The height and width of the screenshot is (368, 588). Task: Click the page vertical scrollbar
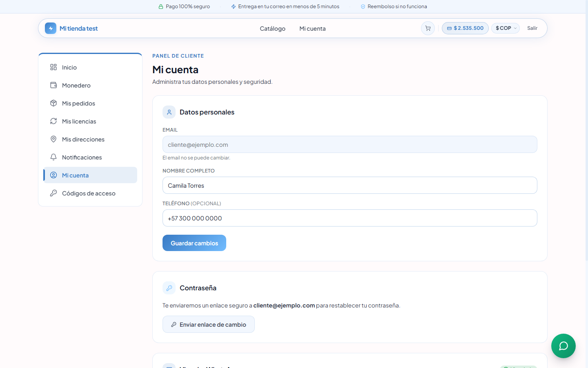point(586,131)
